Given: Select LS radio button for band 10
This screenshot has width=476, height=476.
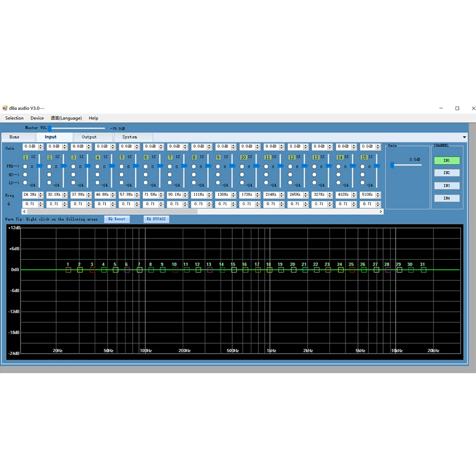Looking at the screenshot, I should (x=242, y=182).
